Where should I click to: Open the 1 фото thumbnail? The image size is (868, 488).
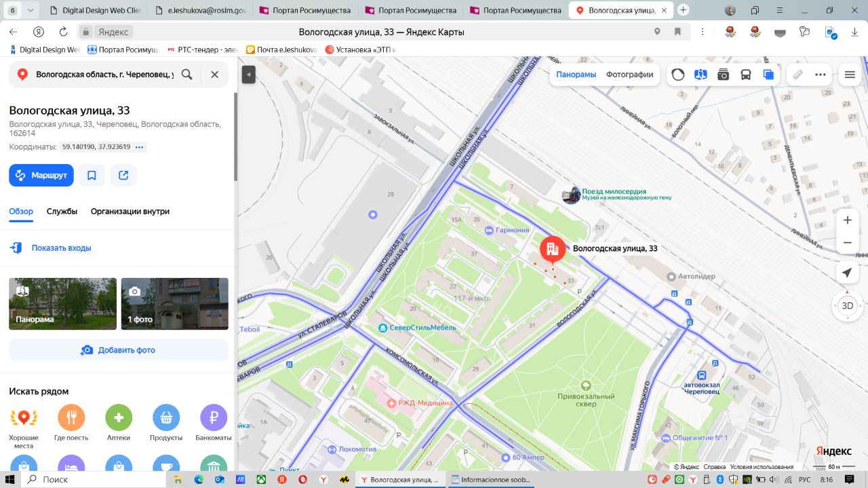click(x=175, y=304)
